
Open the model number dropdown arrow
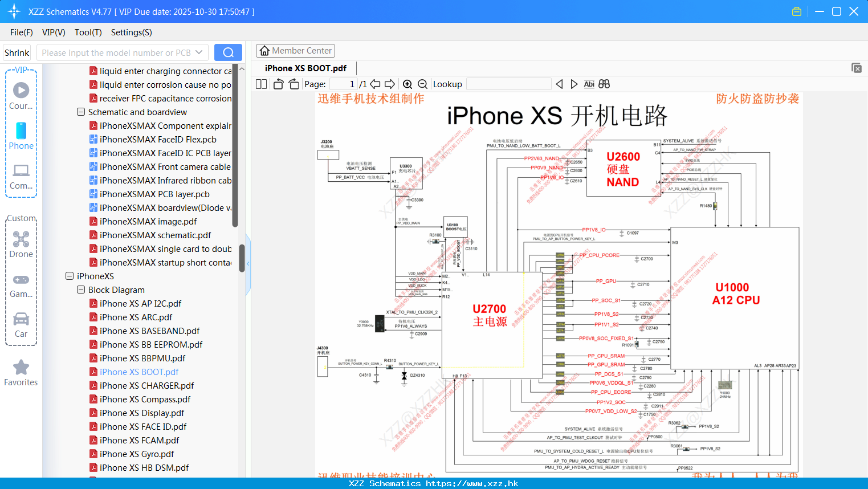[x=199, y=52]
